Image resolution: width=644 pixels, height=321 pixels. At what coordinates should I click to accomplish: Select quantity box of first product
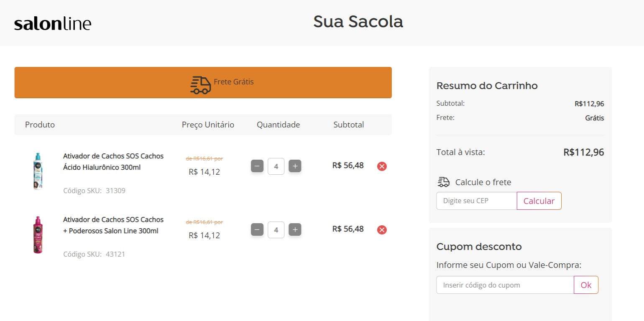pos(276,166)
